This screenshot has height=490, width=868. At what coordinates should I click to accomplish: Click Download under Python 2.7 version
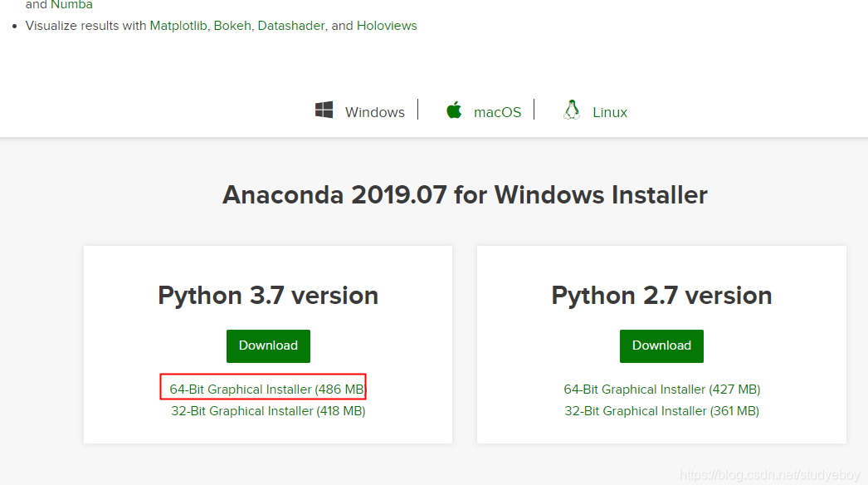tap(661, 345)
